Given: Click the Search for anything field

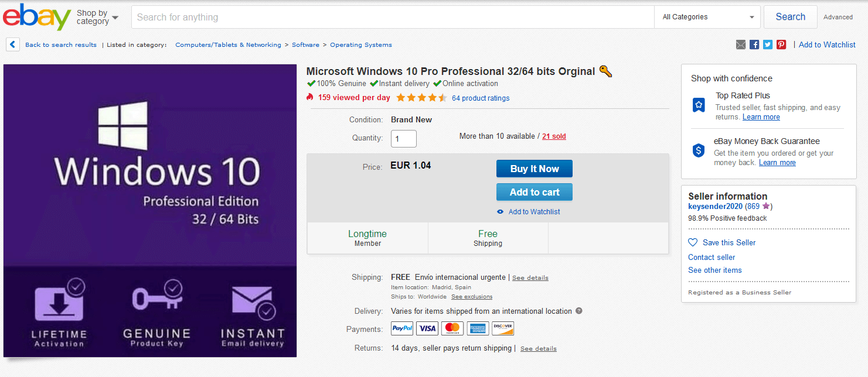Looking at the screenshot, I should [x=393, y=17].
